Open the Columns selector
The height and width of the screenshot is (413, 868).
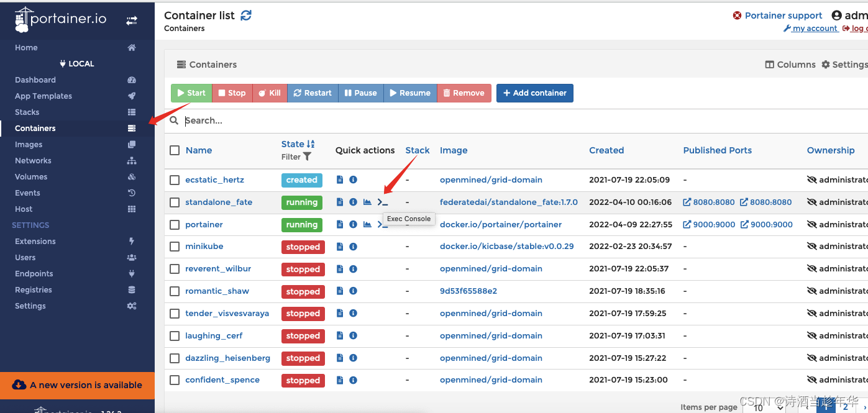point(790,65)
